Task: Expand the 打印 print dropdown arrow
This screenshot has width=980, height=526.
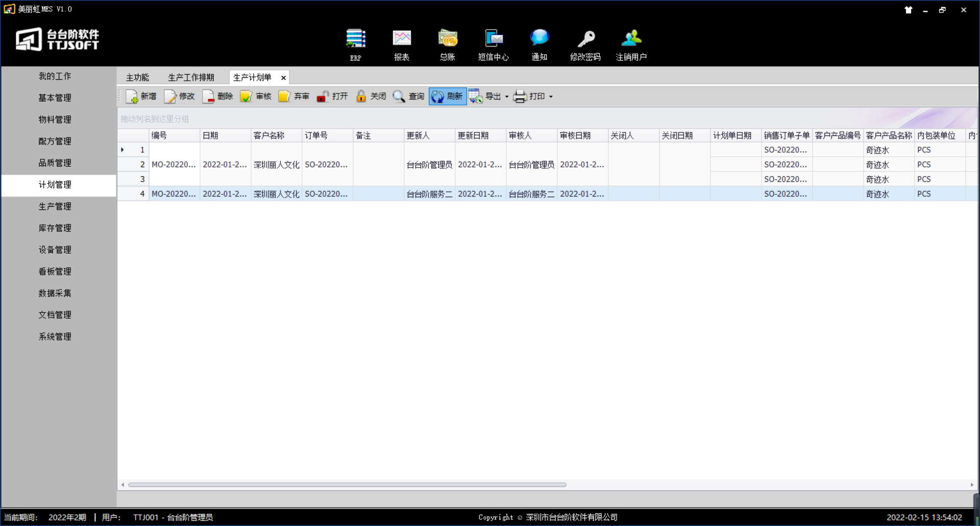Action: point(551,97)
